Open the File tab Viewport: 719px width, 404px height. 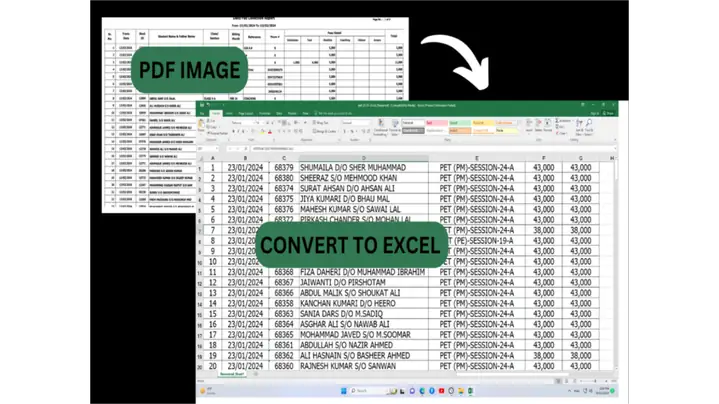[202, 113]
